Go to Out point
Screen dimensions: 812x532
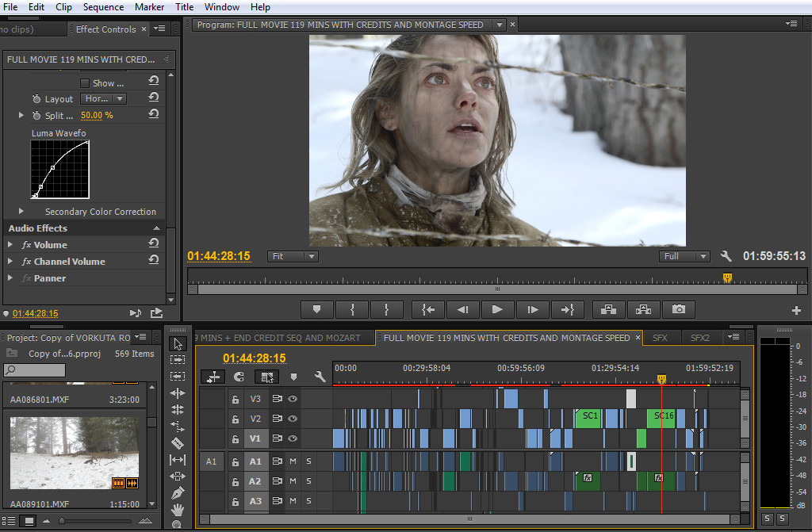coord(568,310)
